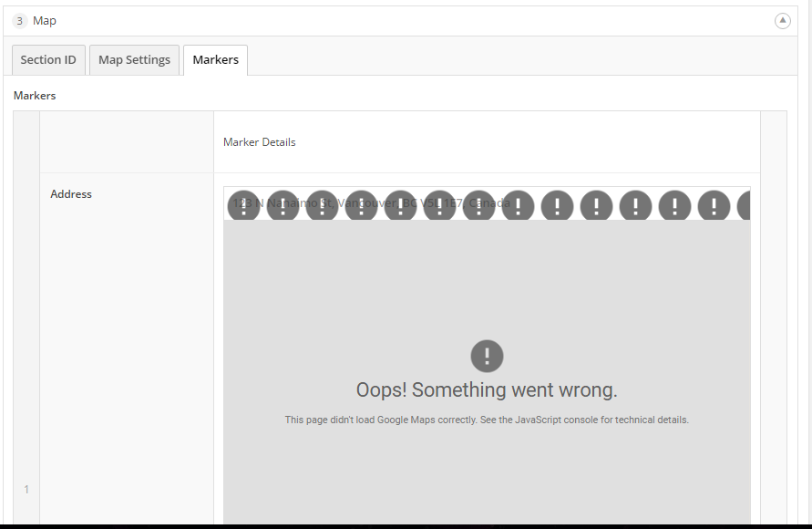This screenshot has height=529, width=812.
Task: Click the third warning icon in the row
Action: point(323,206)
